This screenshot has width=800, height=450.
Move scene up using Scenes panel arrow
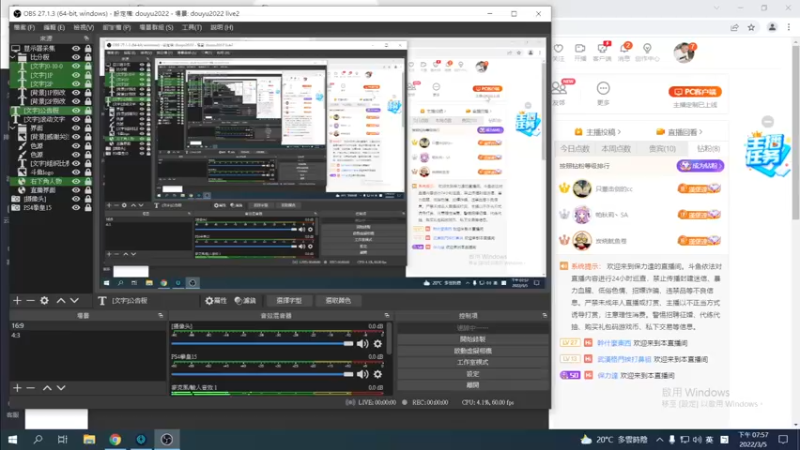pos(47,388)
